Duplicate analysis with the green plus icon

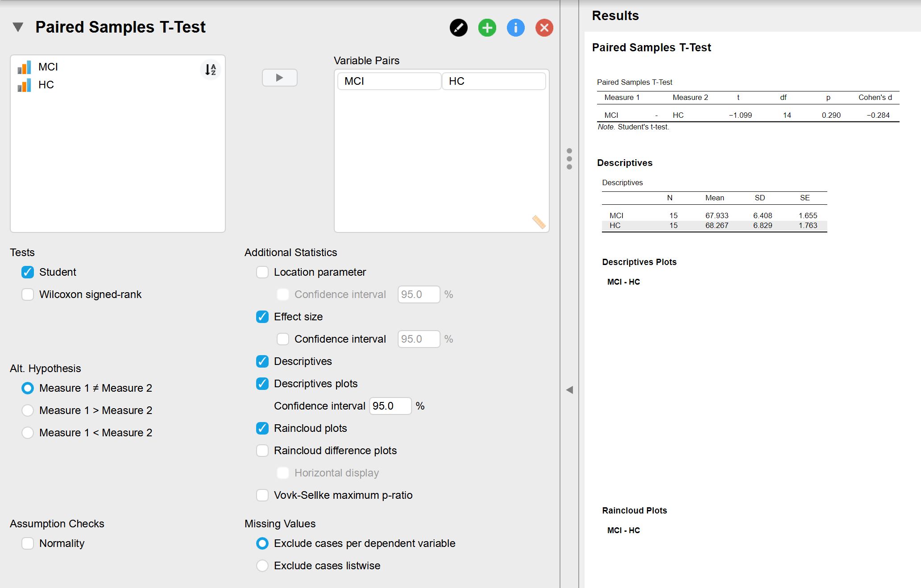click(x=487, y=28)
